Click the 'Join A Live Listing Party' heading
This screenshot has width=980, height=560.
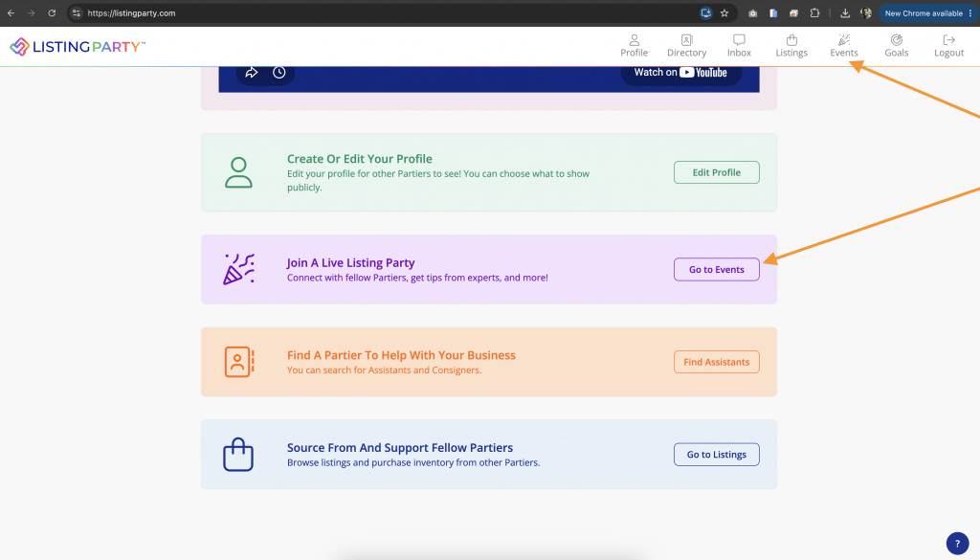tap(350, 262)
